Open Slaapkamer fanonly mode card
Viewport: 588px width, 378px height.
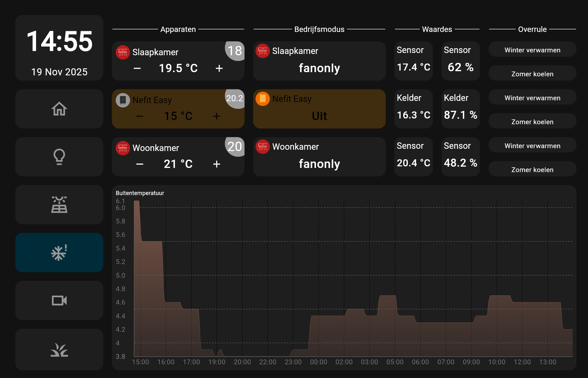(x=320, y=61)
